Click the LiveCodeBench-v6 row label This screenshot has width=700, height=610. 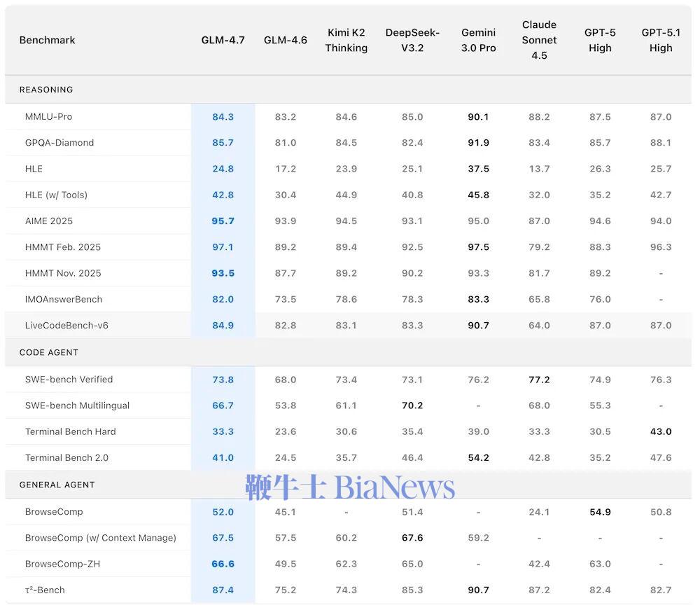coord(66,326)
